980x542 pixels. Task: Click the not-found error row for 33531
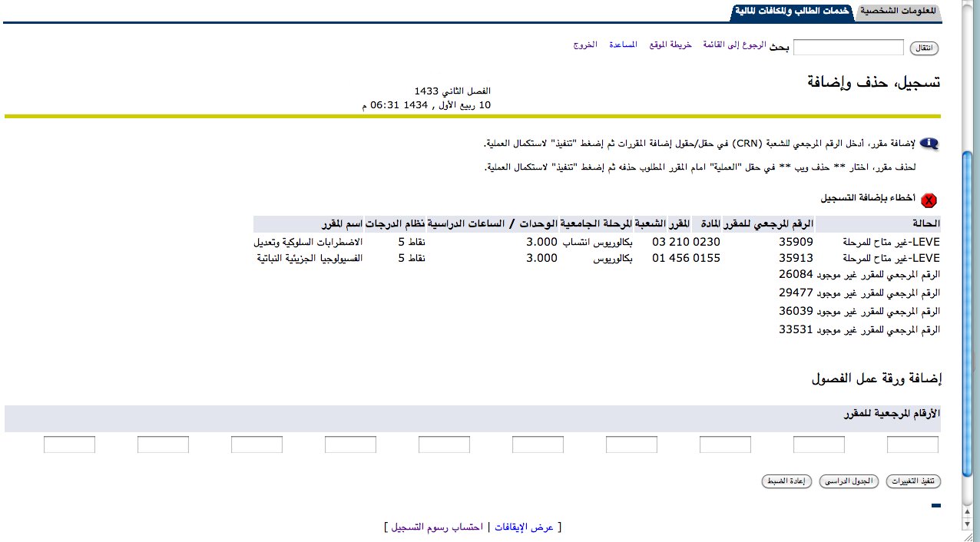pyautogui.click(x=859, y=329)
